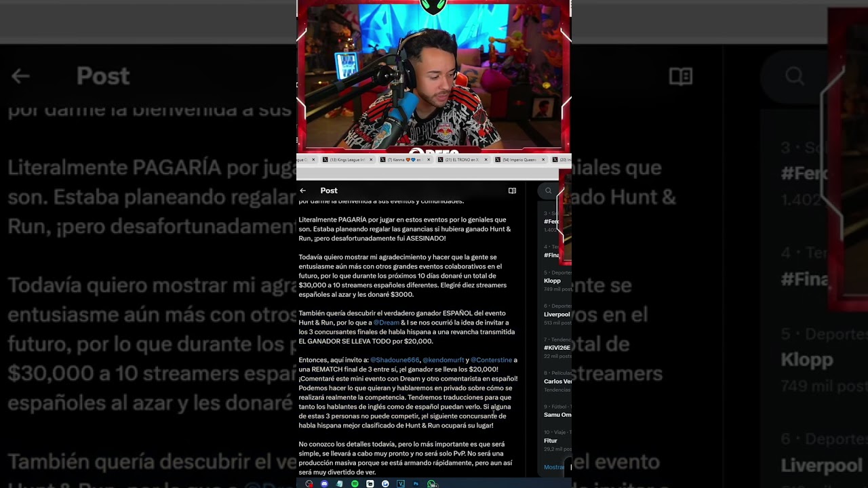The width and height of the screenshot is (868, 488).
Task: Close the Kings League tab
Action: click(x=371, y=160)
